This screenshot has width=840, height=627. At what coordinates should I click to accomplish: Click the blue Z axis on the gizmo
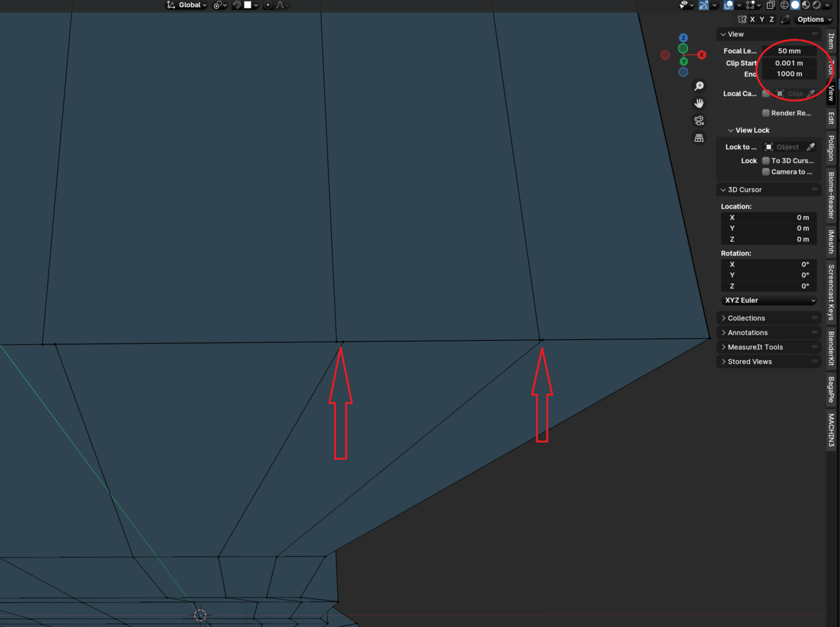pos(683,38)
